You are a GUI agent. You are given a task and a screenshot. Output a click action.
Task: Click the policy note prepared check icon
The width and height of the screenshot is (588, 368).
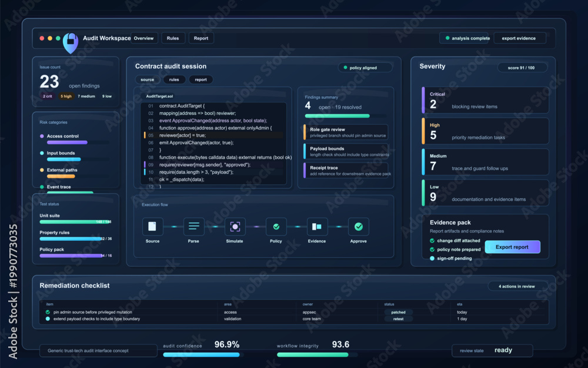(432, 249)
